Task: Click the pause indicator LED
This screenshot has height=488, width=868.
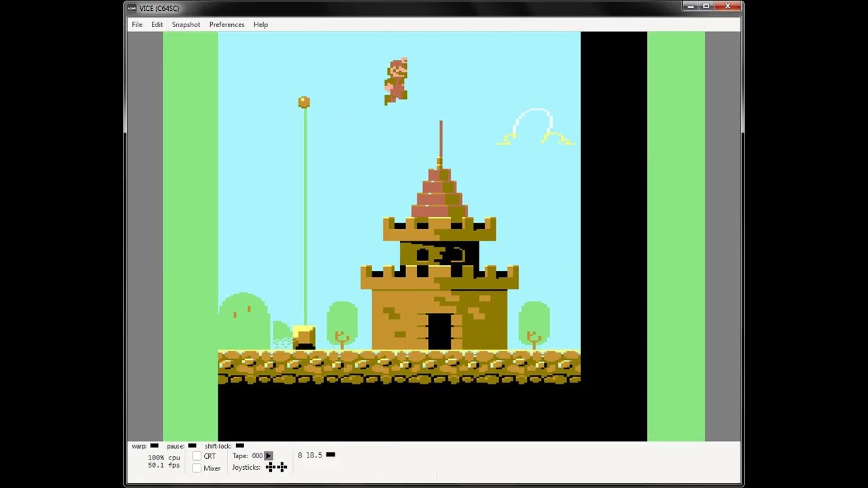Action: pos(192,446)
